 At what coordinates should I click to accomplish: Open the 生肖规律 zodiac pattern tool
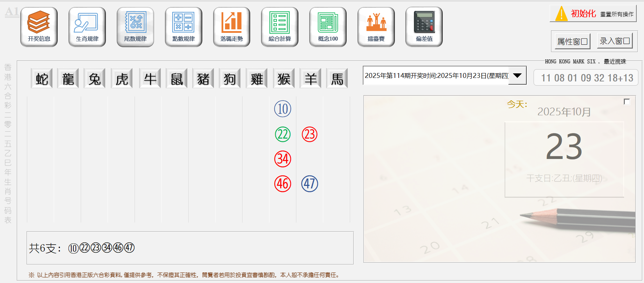coord(87,27)
